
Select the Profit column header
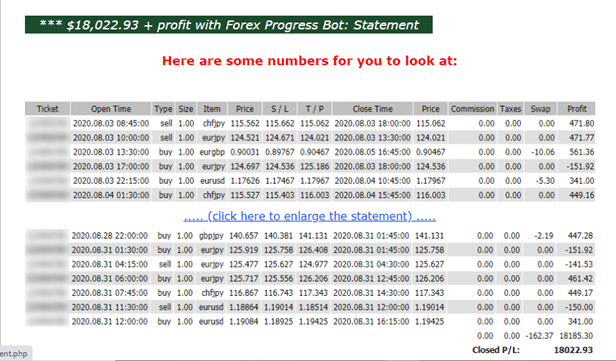577,109
